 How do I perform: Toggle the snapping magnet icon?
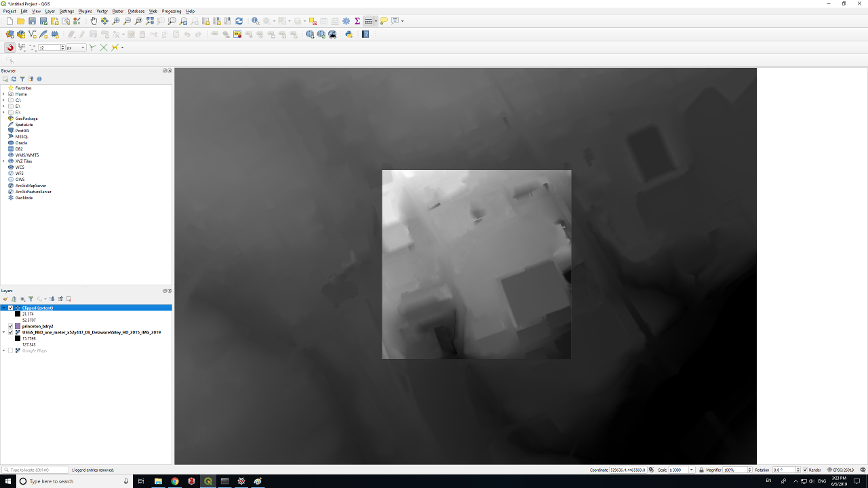(x=9, y=47)
